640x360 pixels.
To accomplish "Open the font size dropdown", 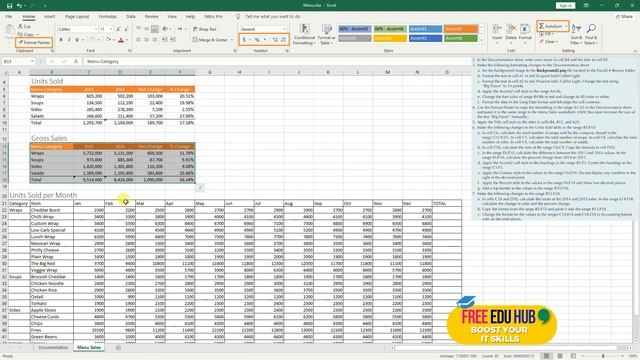I will (x=111, y=29).
